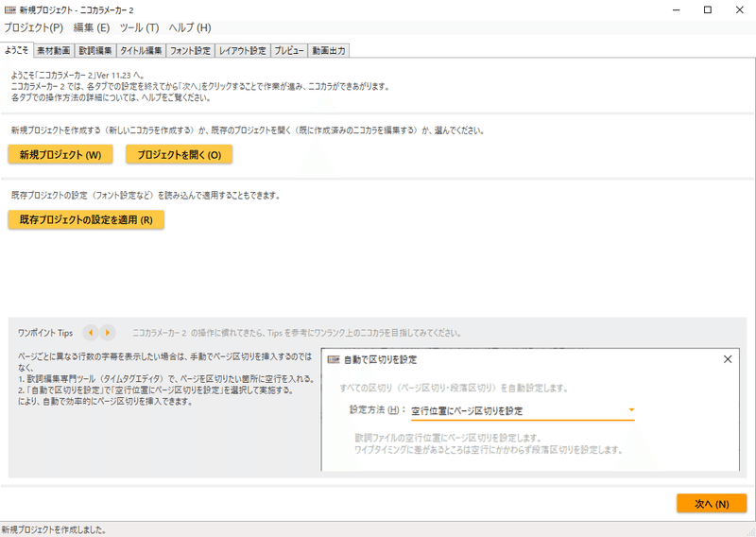Close the 自動で区切りを設定 preview dialog

pos(728,359)
